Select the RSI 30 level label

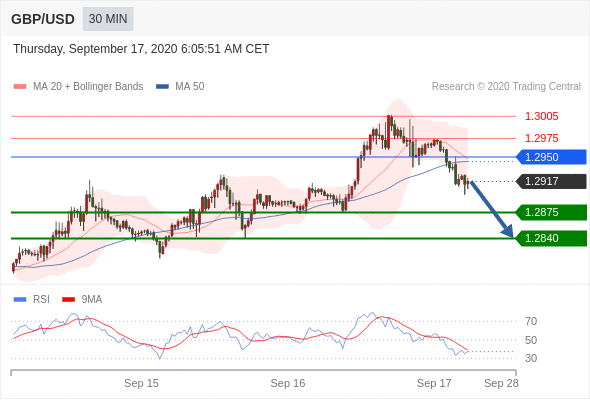pos(531,358)
